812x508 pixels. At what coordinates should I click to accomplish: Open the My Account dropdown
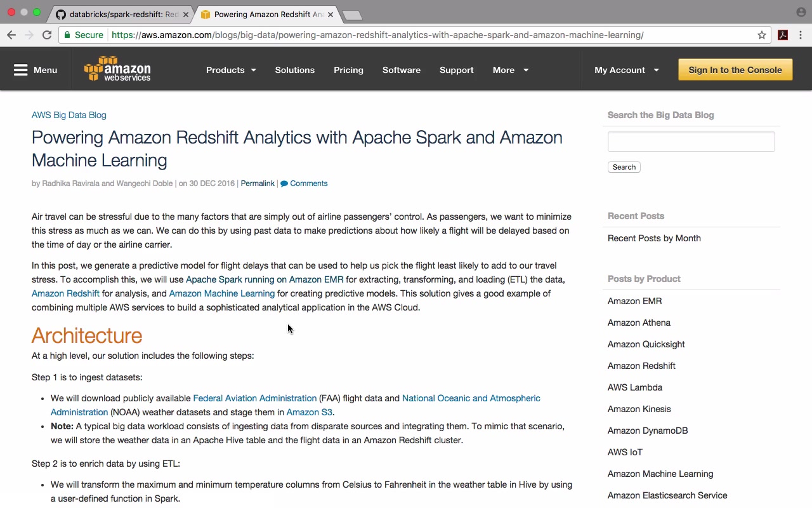pyautogui.click(x=626, y=70)
